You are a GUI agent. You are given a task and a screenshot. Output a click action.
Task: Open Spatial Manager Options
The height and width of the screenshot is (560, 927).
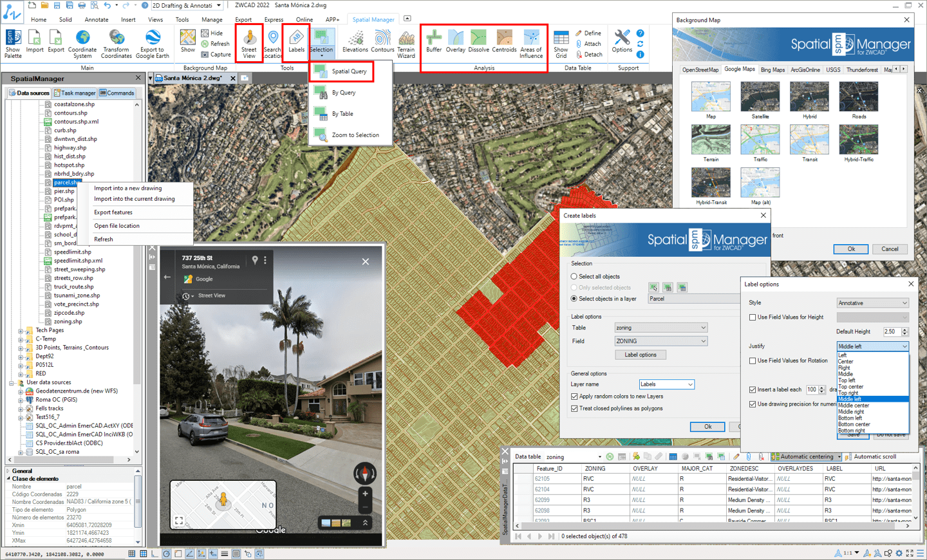pyautogui.click(x=622, y=41)
